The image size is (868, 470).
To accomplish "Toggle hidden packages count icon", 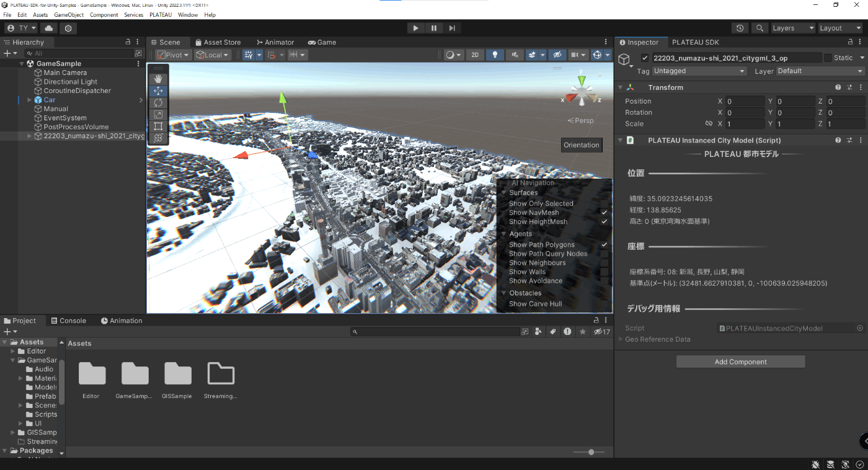I will [x=602, y=332].
